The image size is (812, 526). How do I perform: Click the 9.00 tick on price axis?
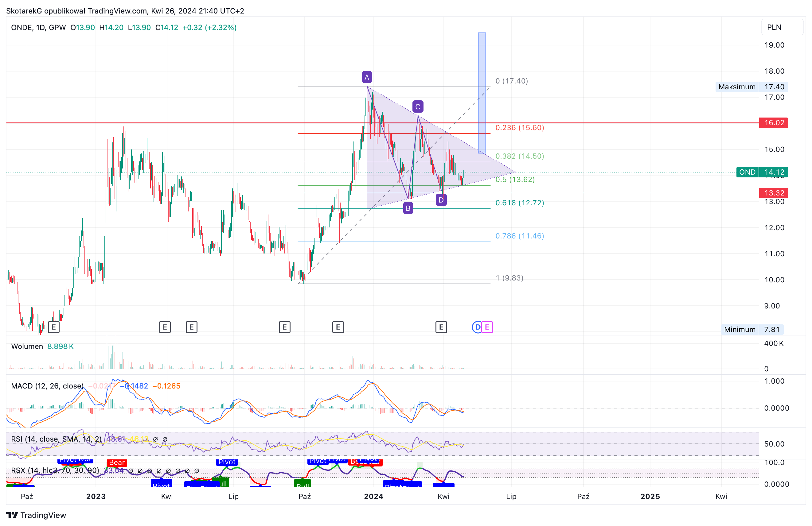coord(772,306)
